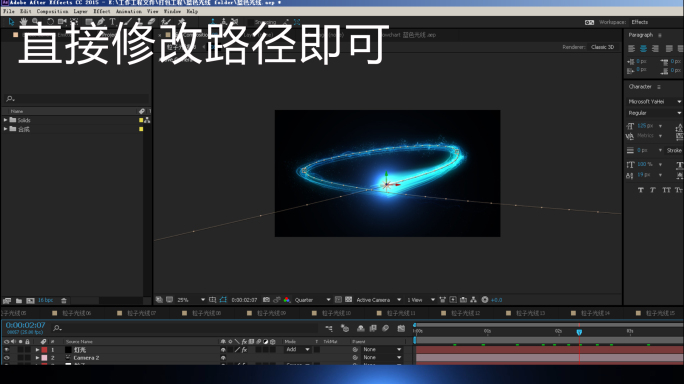684x384 pixels.
Task: Hide the Camera 2 layer eye toggle
Action: [6, 358]
